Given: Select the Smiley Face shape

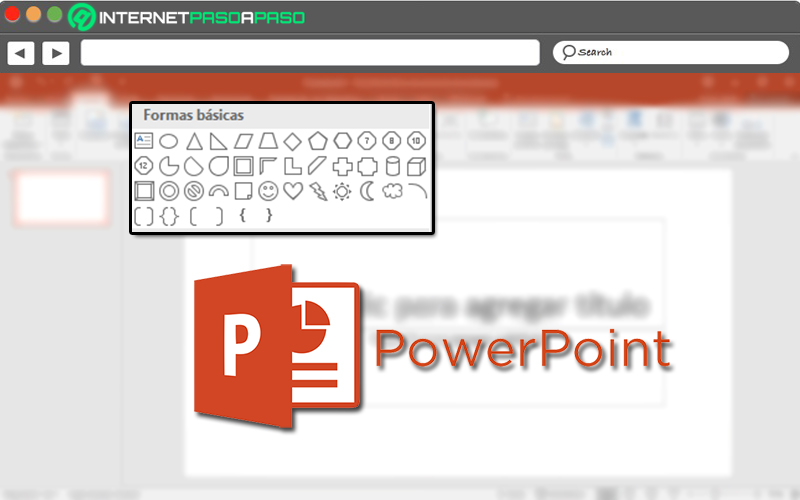Looking at the screenshot, I should (268, 191).
